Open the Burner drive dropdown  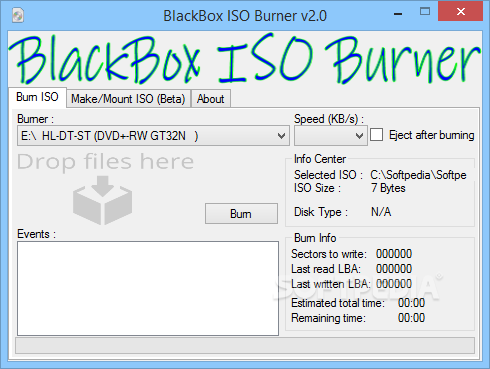click(153, 136)
